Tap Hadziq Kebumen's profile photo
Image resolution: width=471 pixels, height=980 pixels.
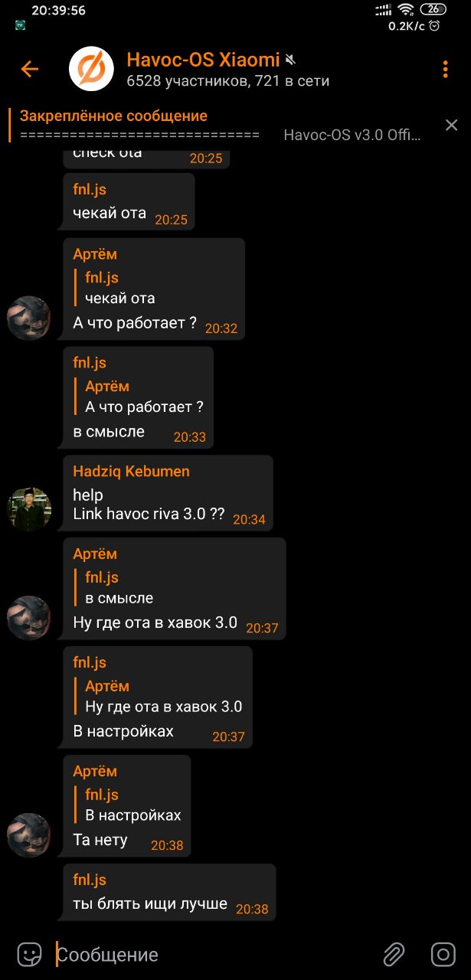29,508
